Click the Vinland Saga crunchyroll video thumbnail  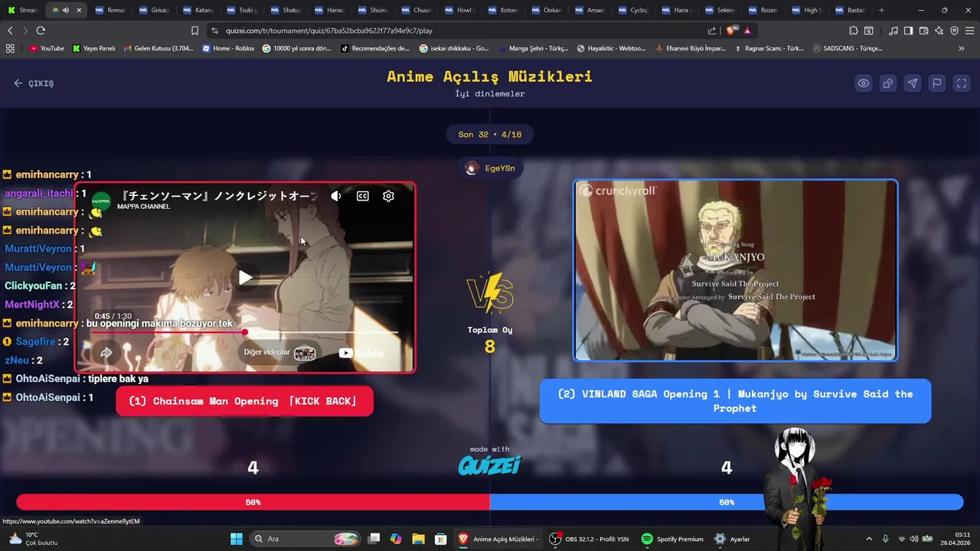coord(736,270)
